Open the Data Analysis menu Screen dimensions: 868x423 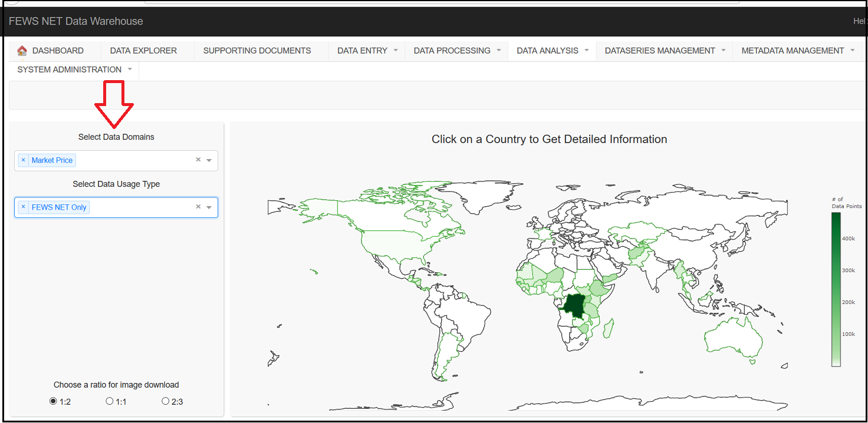[x=553, y=51]
